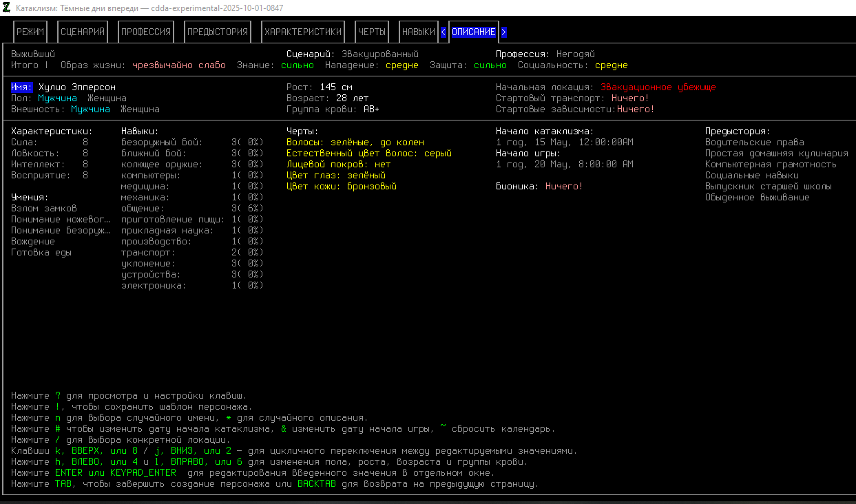Open the ЧЕРТЫ tab

tap(372, 32)
